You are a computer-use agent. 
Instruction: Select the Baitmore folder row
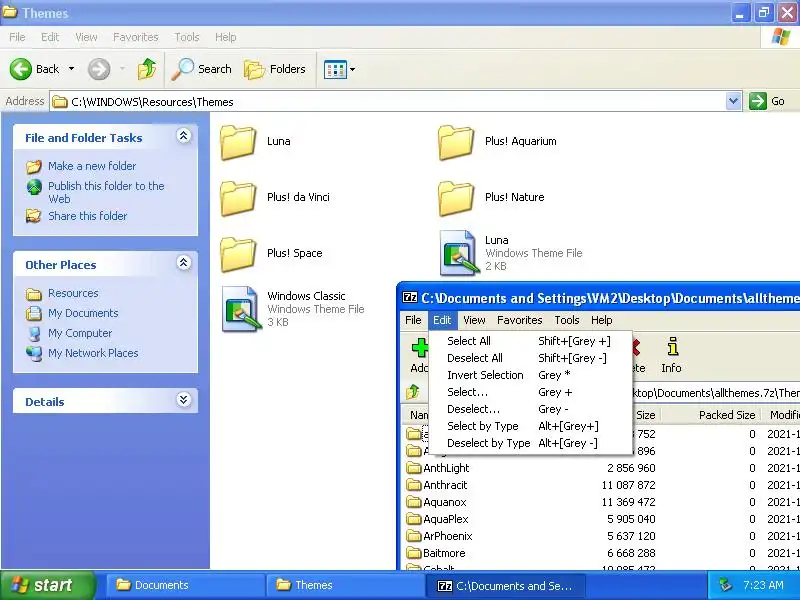point(602,553)
